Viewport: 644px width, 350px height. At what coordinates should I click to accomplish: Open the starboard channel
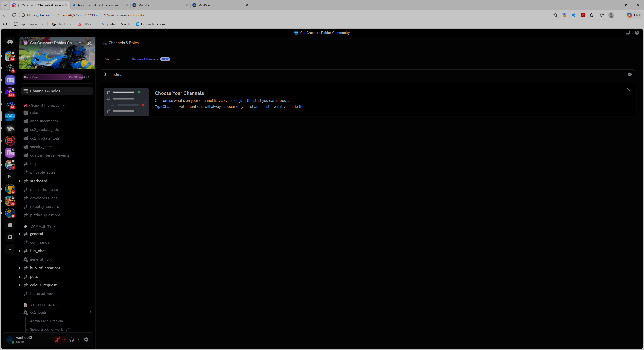coord(38,181)
